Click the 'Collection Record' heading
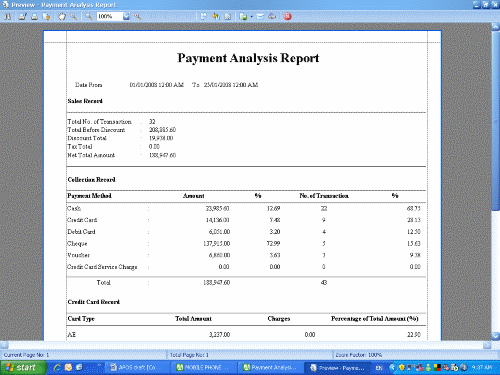The width and height of the screenshot is (500, 375). [92, 180]
